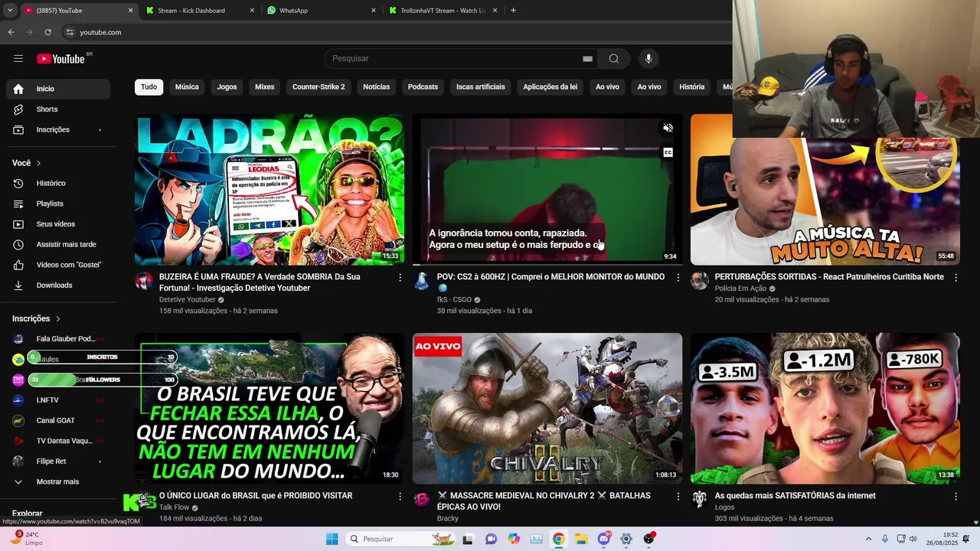
Task: Toggle captions on the CS2 video preview
Action: coord(668,152)
